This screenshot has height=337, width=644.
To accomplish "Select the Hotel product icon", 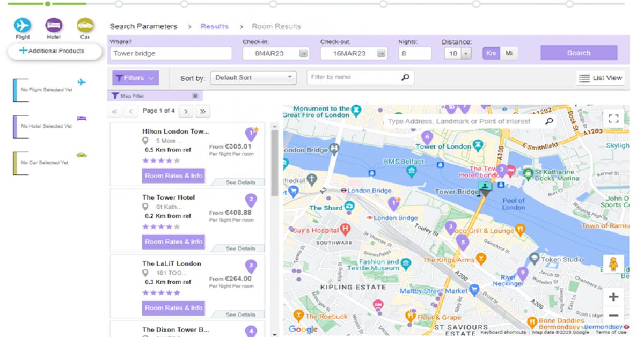I will pos(54,25).
